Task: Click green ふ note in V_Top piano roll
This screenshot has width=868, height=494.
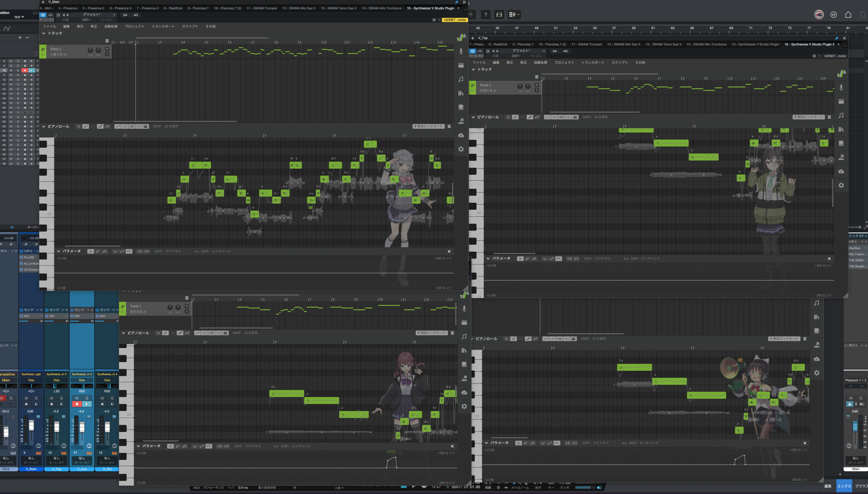Action: (x=636, y=130)
